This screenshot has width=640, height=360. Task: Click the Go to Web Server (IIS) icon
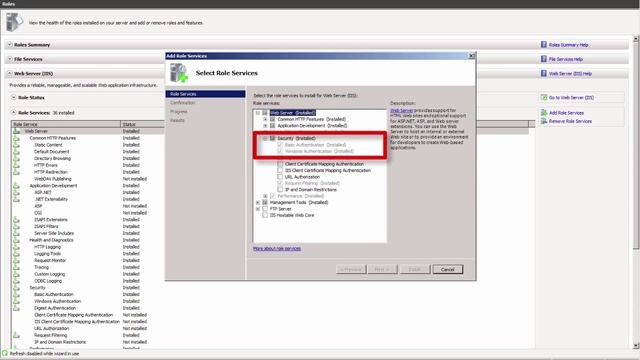click(x=544, y=98)
